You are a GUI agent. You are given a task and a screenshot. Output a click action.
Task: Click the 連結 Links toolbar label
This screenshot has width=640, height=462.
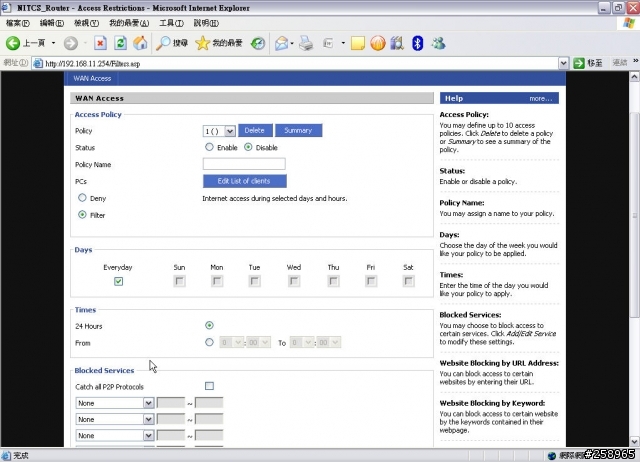coord(620,62)
